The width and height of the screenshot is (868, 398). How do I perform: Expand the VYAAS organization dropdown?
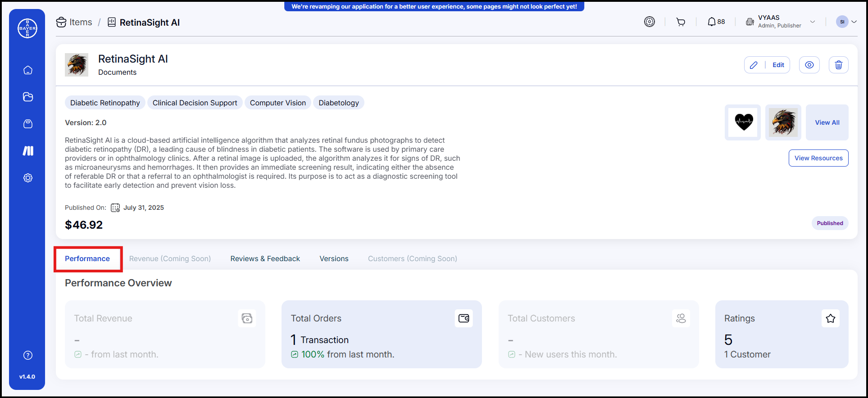tap(813, 22)
